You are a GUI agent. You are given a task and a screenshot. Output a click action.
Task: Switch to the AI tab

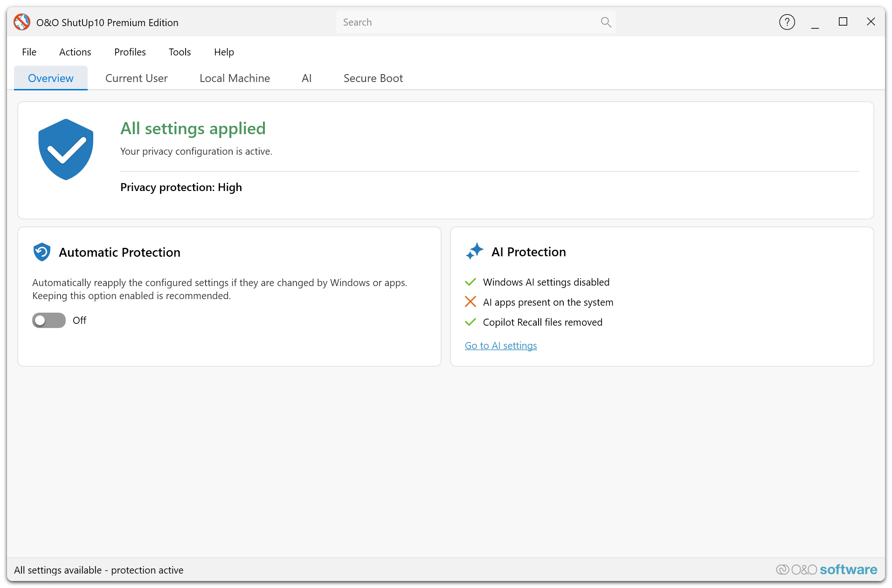click(x=306, y=78)
